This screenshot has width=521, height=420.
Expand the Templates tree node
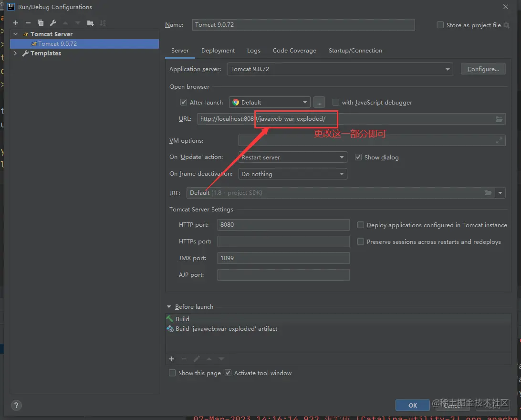click(15, 53)
